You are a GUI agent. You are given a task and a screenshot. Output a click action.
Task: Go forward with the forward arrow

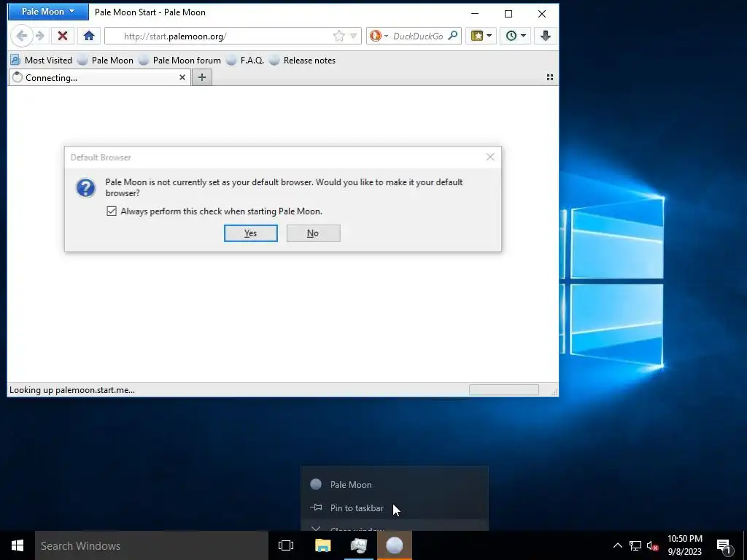pos(40,36)
